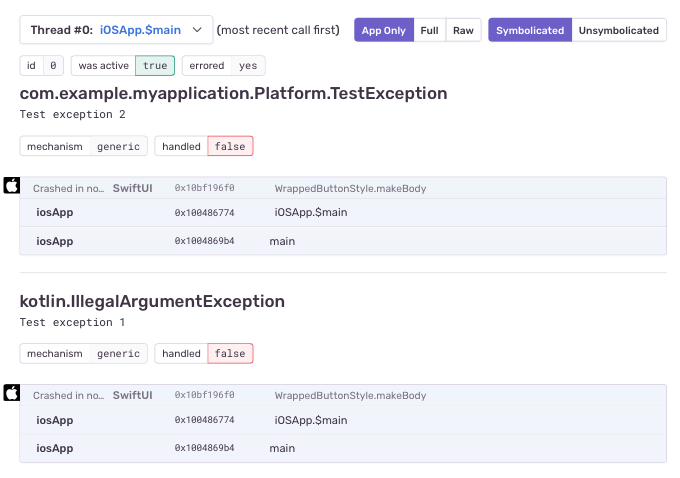Open the Thread #0 iOSApp.$main dropdown
This screenshot has height=478, width=680.
116,30
